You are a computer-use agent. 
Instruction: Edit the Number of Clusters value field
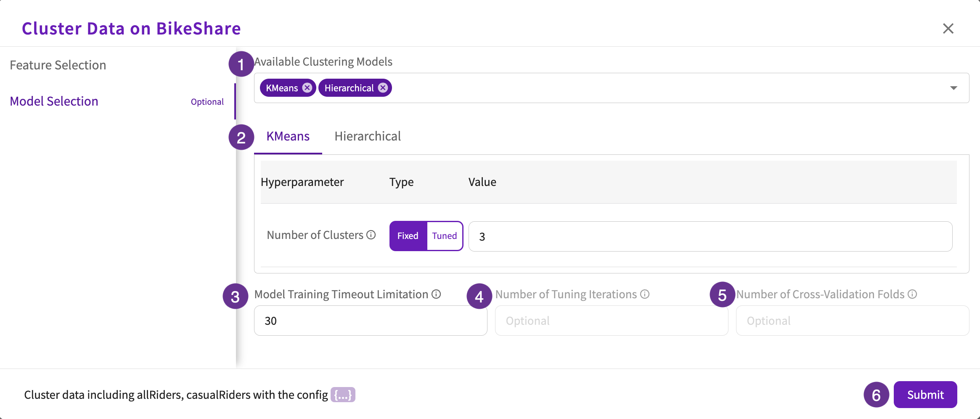(710, 236)
